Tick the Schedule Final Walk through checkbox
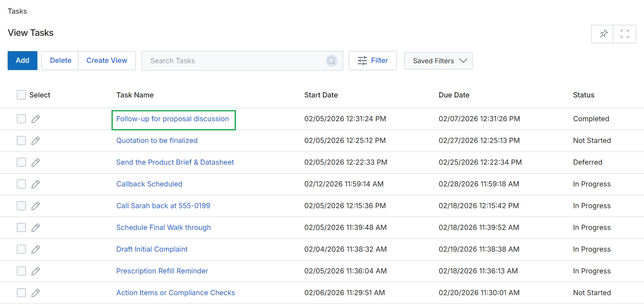 point(21,227)
